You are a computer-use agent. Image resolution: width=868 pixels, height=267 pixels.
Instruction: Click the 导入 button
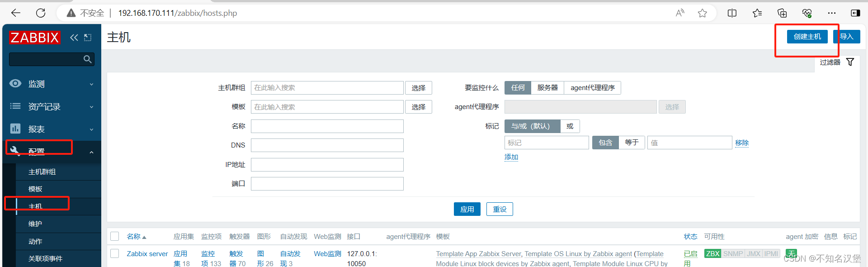[847, 37]
